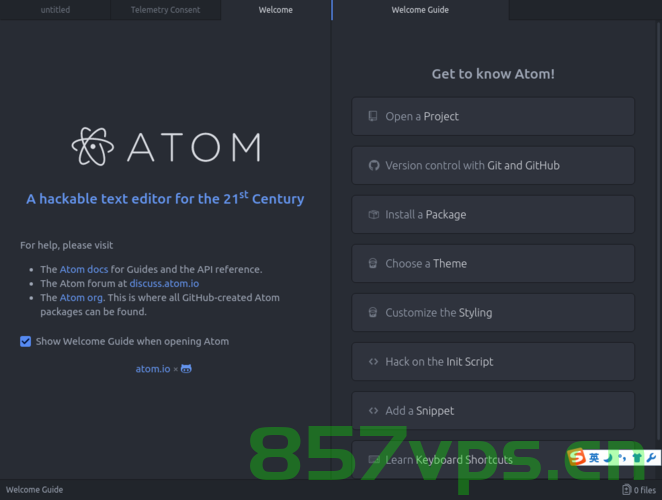Image resolution: width=662 pixels, height=500 pixels.
Task: Click the shirt skin icon in input bar
Action: pyautogui.click(x=637, y=458)
